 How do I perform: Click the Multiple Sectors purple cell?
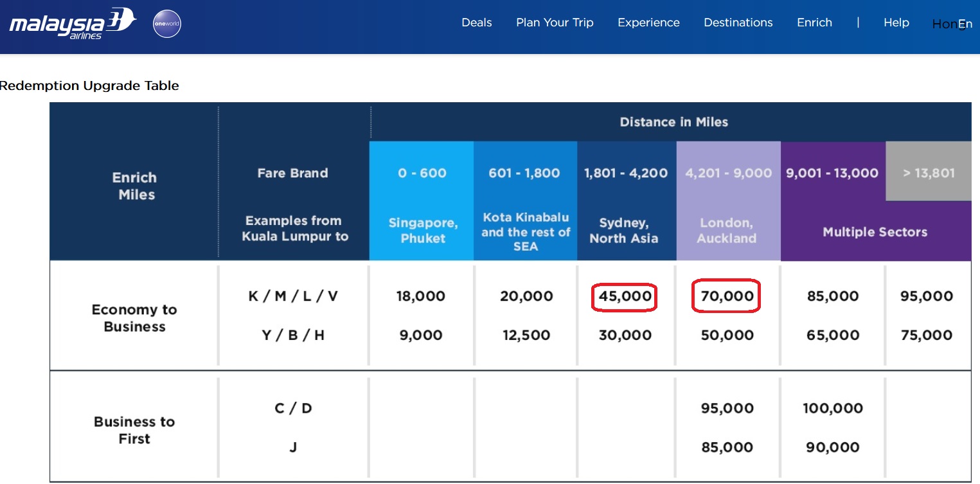tap(875, 232)
